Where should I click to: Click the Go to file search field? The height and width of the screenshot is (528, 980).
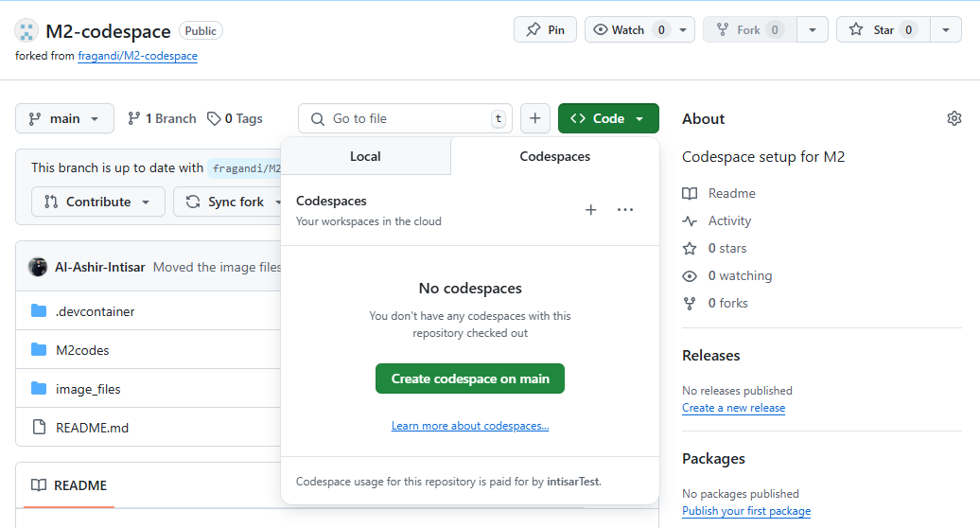(405, 118)
